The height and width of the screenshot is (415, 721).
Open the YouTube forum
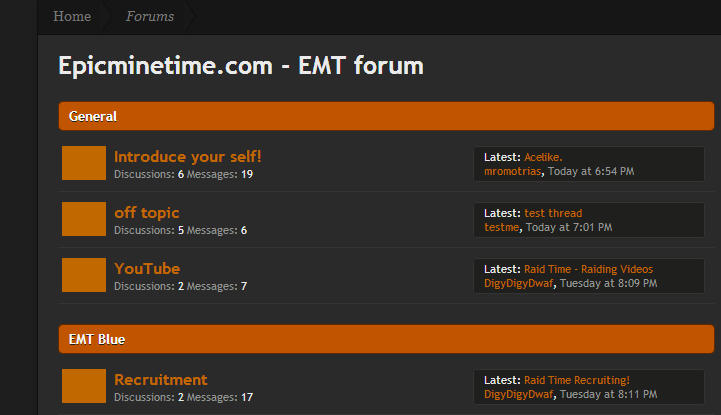tap(147, 268)
